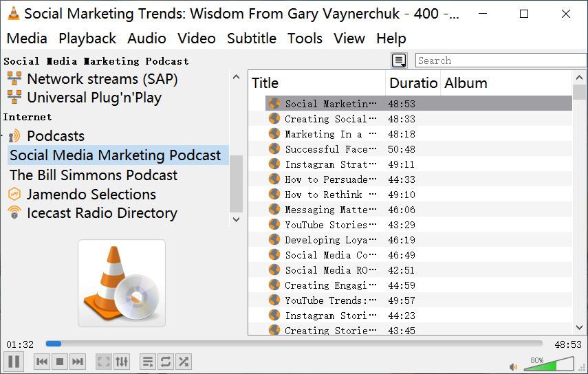The height and width of the screenshot is (374, 588).
Task: Open extended settings and effects
Action: pyautogui.click(x=122, y=362)
